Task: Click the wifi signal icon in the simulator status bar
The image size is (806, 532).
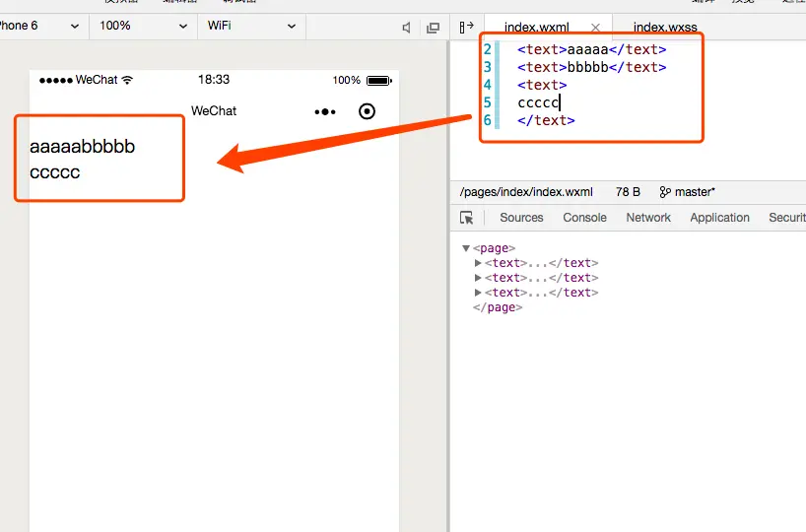Action: click(x=127, y=80)
